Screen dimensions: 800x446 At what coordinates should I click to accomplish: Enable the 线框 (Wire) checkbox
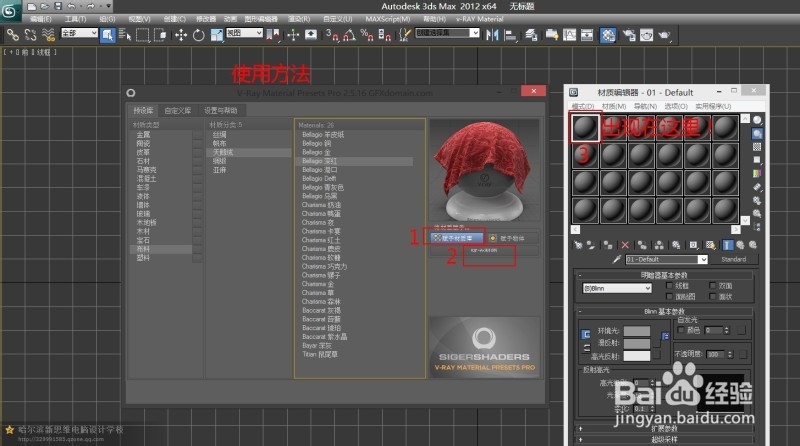click(x=670, y=285)
